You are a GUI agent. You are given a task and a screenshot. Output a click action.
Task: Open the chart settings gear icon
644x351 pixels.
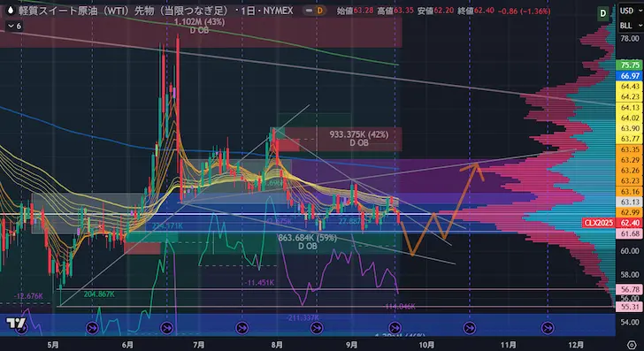[x=632, y=345]
